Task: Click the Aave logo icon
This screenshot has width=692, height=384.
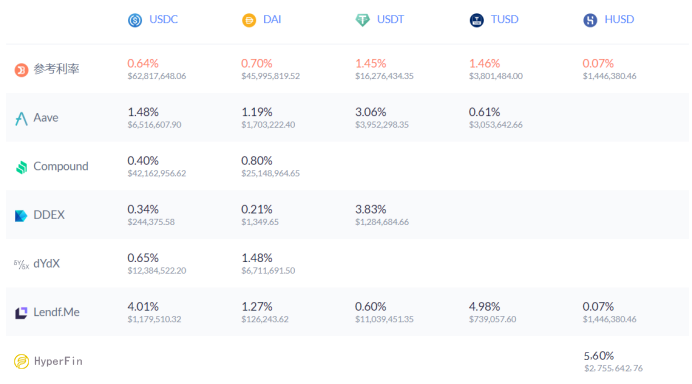Action: click(21, 118)
